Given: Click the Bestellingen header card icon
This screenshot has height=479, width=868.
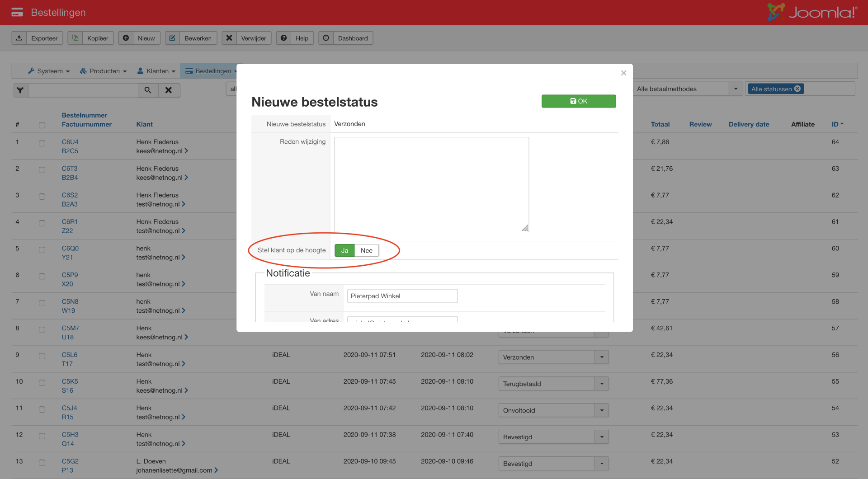Looking at the screenshot, I should (x=17, y=12).
